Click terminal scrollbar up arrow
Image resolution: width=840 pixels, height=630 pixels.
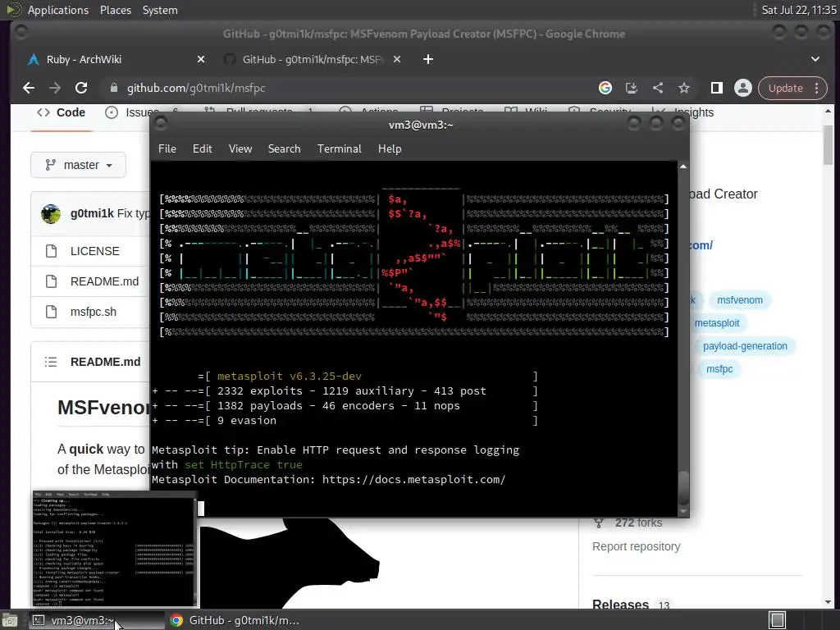[x=683, y=167]
